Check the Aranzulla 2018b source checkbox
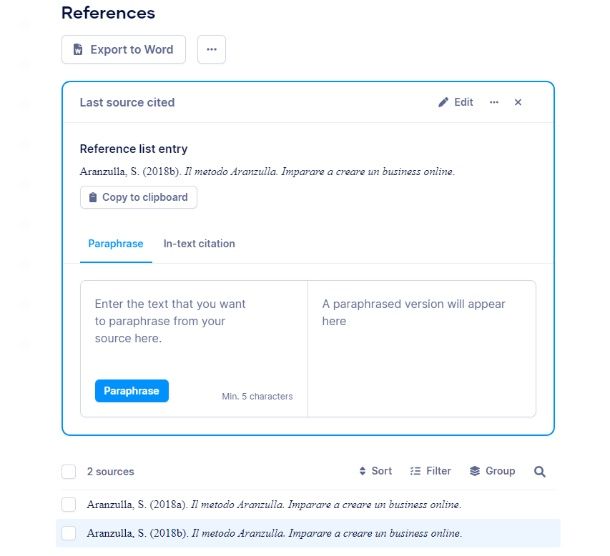The image size is (610, 556). [x=68, y=533]
